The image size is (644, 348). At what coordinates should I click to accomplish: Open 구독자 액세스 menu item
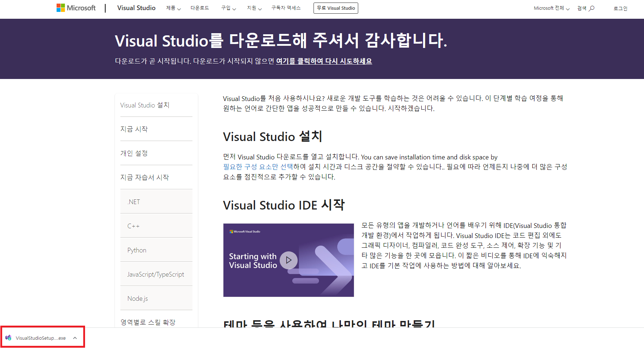[x=286, y=8]
